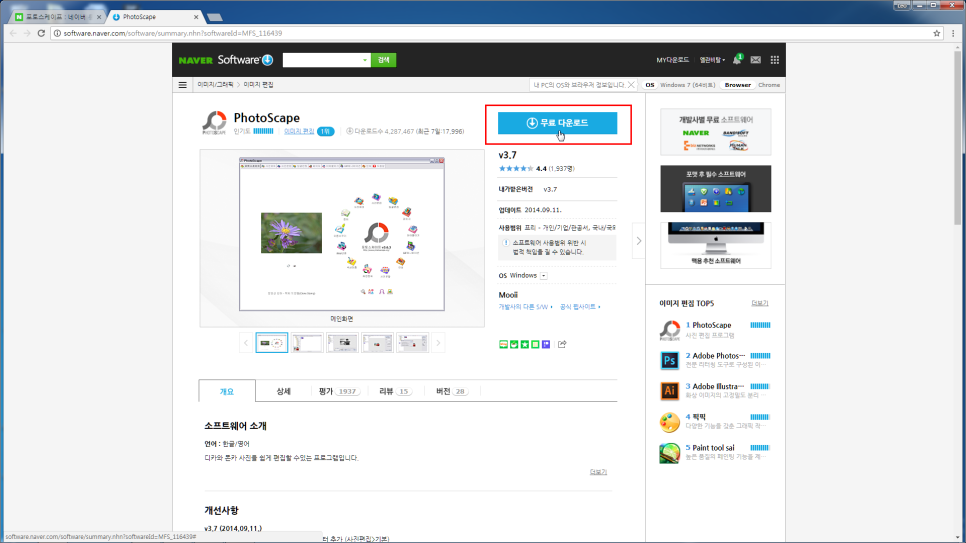Viewport: 966px width, 543px height.
Task: Open 공식 웹사이트 link
Action: pos(580,306)
